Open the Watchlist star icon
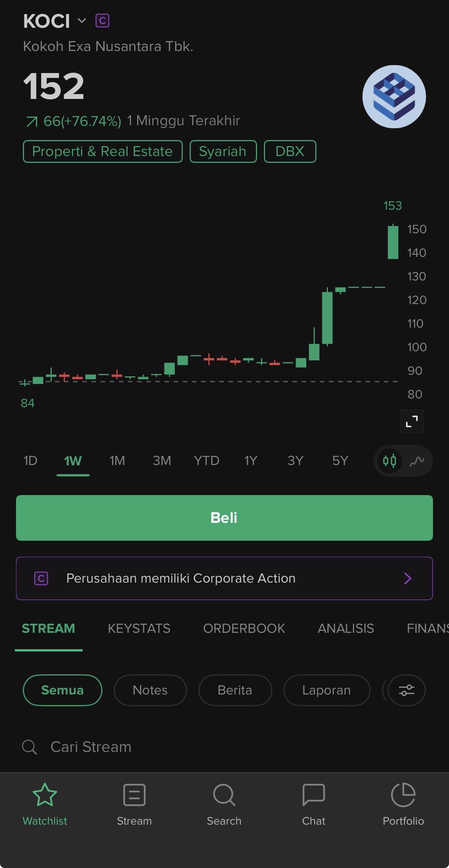The height and width of the screenshot is (868, 449). tap(45, 795)
